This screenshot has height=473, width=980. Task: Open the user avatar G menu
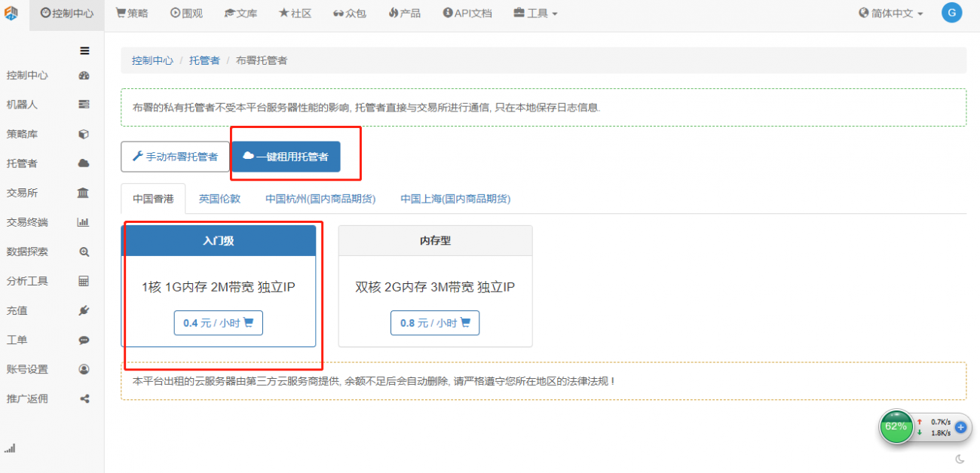[951, 13]
